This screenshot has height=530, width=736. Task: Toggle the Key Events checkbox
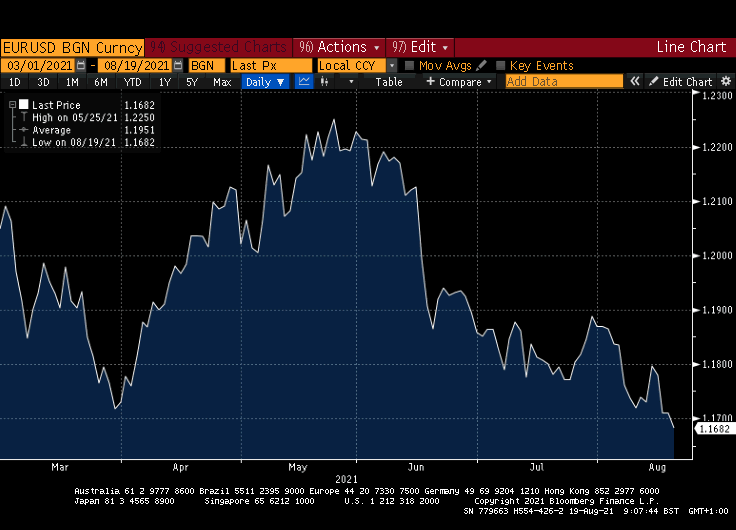(x=501, y=65)
